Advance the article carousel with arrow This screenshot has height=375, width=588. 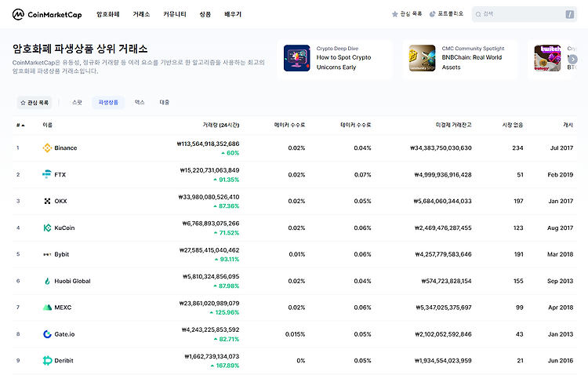click(572, 60)
